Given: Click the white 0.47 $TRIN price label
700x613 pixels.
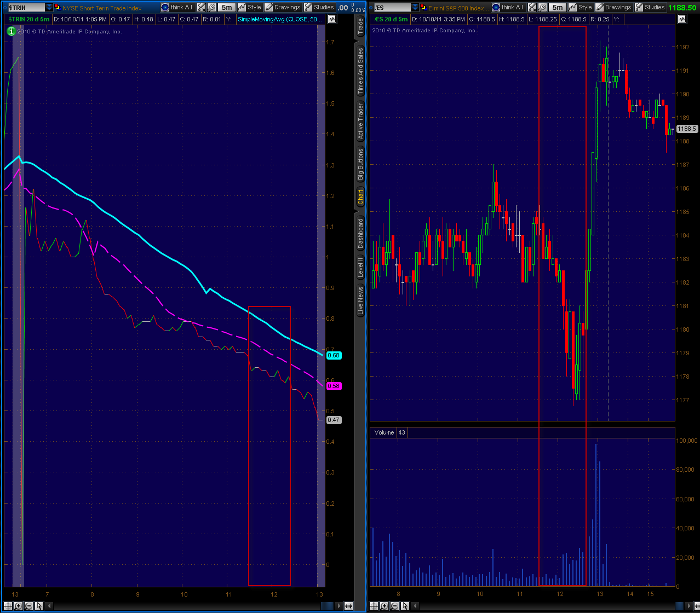Looking at the screenshot, I should (334, 420).
